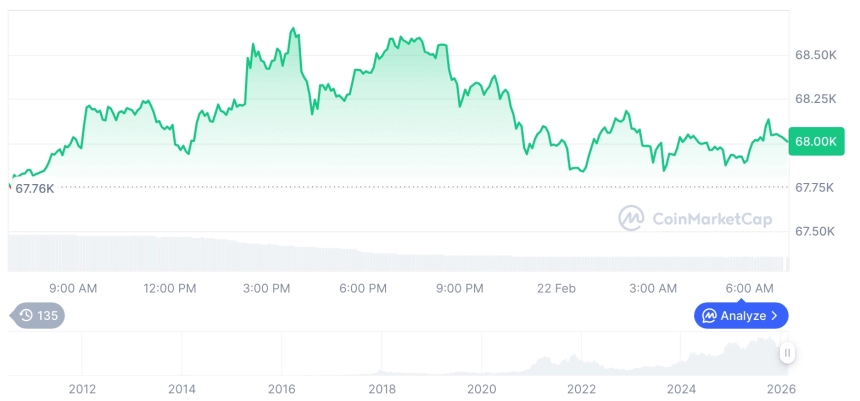
Task: Click the green 68.00K current price tag
Action: tap(816, 142)
